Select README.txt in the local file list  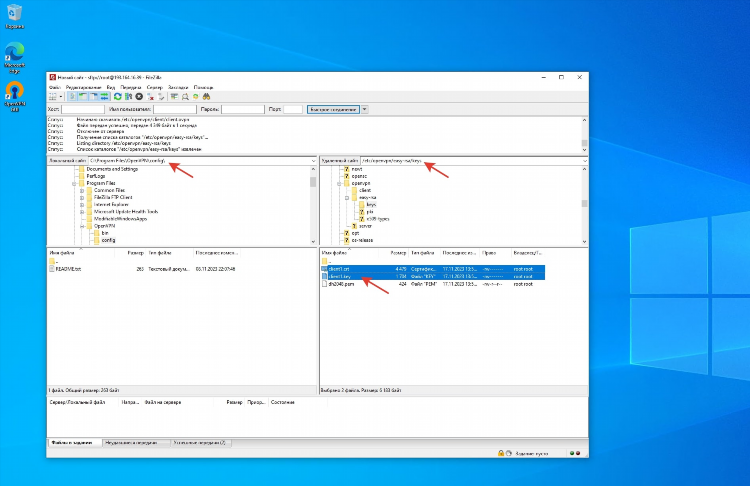[68, 269]
